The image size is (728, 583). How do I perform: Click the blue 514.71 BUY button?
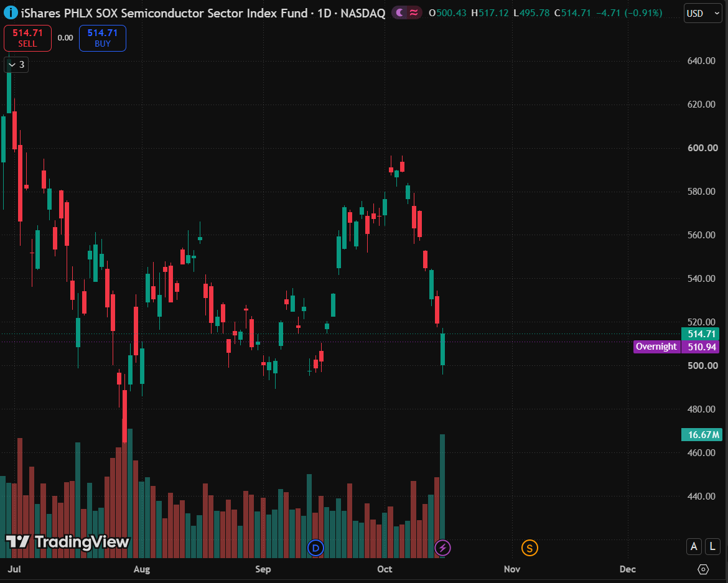(103, 38)
